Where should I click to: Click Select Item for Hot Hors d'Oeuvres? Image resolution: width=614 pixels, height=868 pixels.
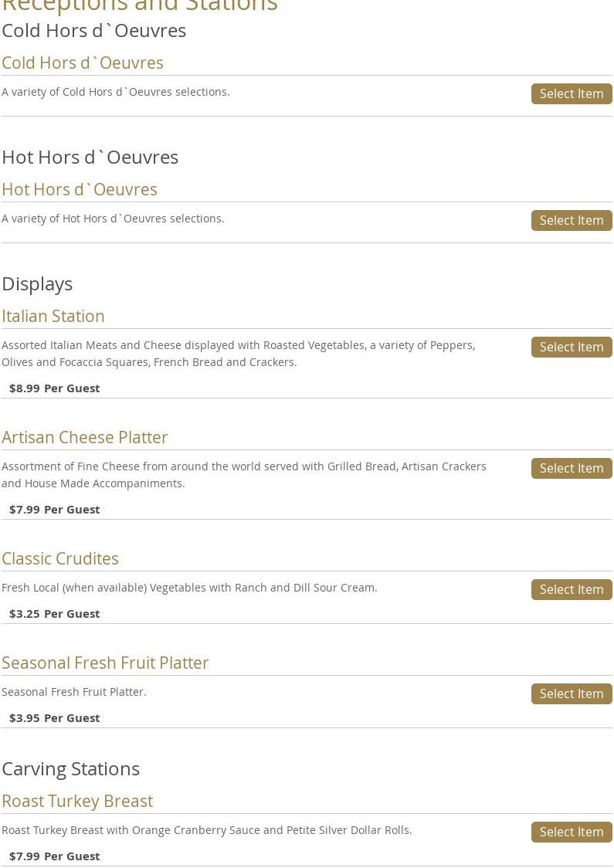click(571, 220)
